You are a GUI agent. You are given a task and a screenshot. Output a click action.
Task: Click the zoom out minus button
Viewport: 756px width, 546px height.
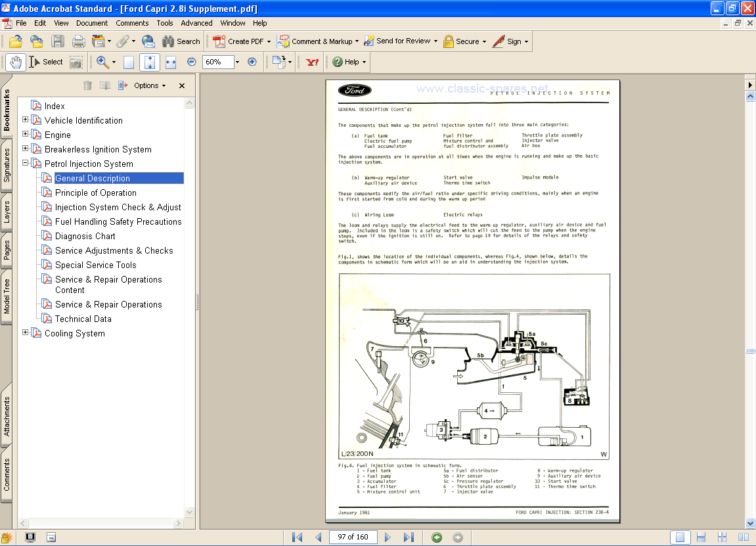click(x=191, y=62)
